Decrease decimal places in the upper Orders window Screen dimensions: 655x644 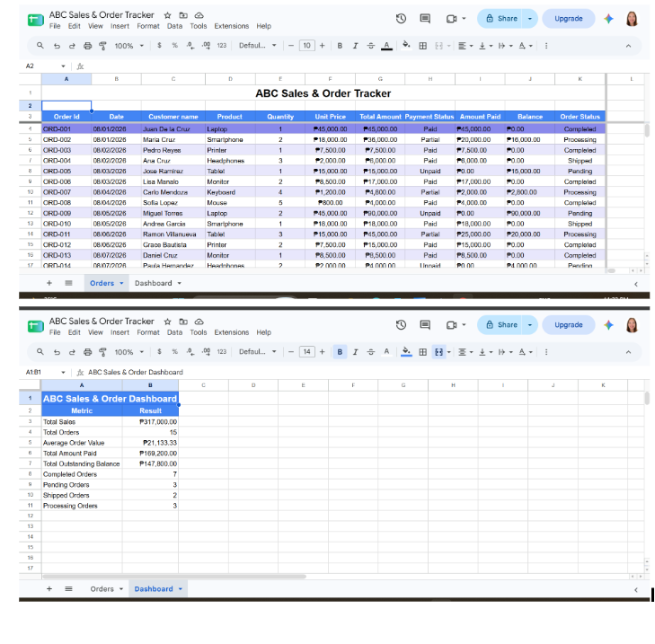[x=190, y=46]
